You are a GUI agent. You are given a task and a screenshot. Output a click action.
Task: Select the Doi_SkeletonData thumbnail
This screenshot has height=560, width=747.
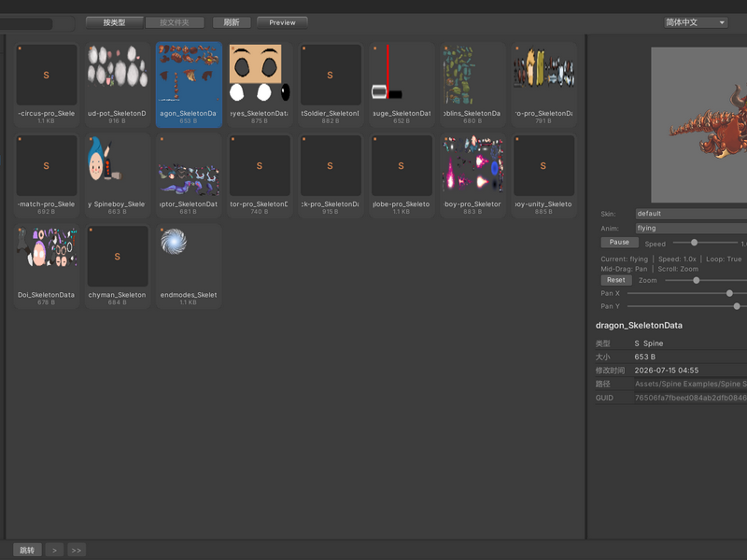pyautogui.click(x=46, y=266)
